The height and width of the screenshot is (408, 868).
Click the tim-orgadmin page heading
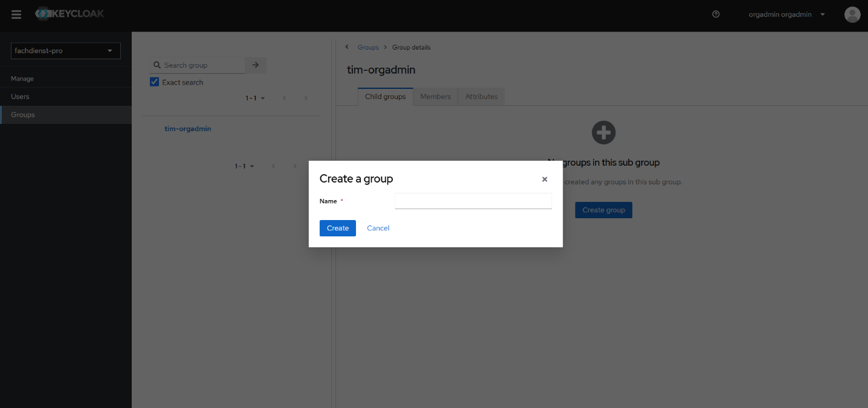(x=381, y=70)
